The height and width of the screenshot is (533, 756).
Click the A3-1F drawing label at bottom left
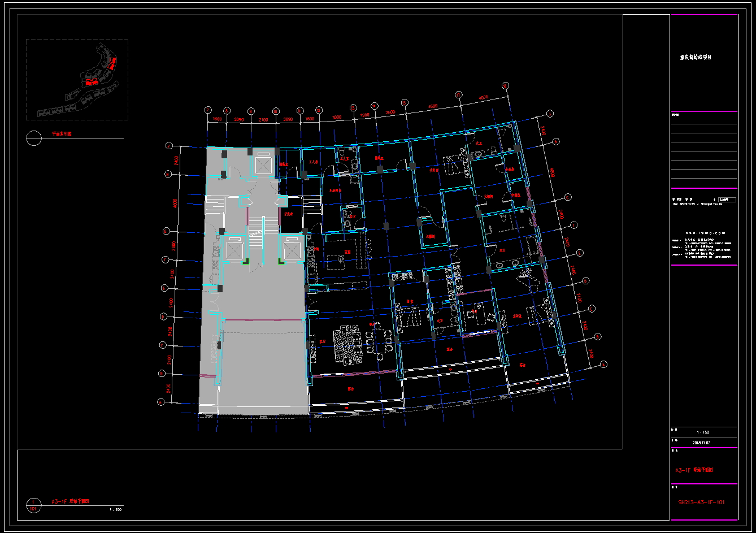(x=71, y=501)
